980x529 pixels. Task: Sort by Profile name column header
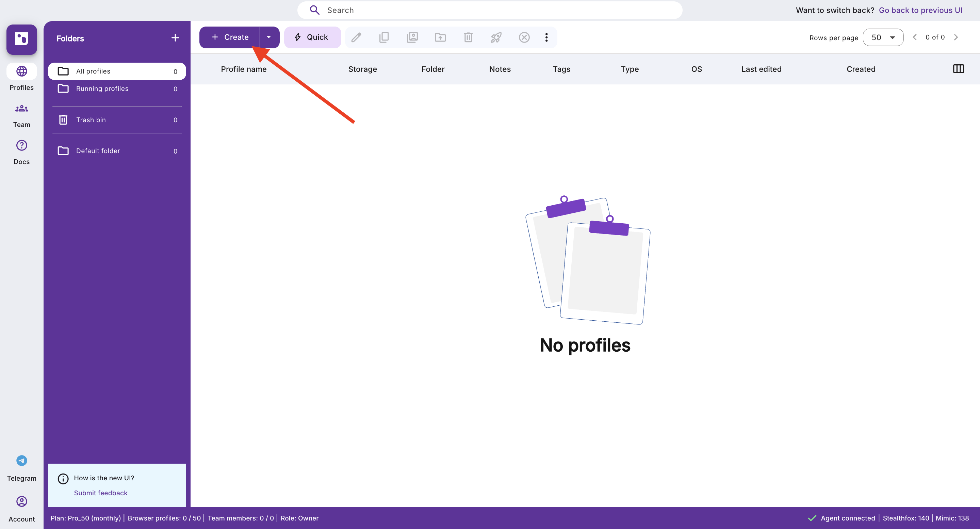pos(244,69)
